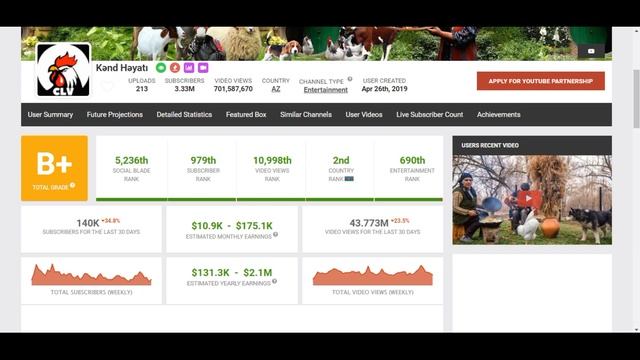
Task: Click the 140K subscribers last 30 days value
Action: click(x=88, y=223)
